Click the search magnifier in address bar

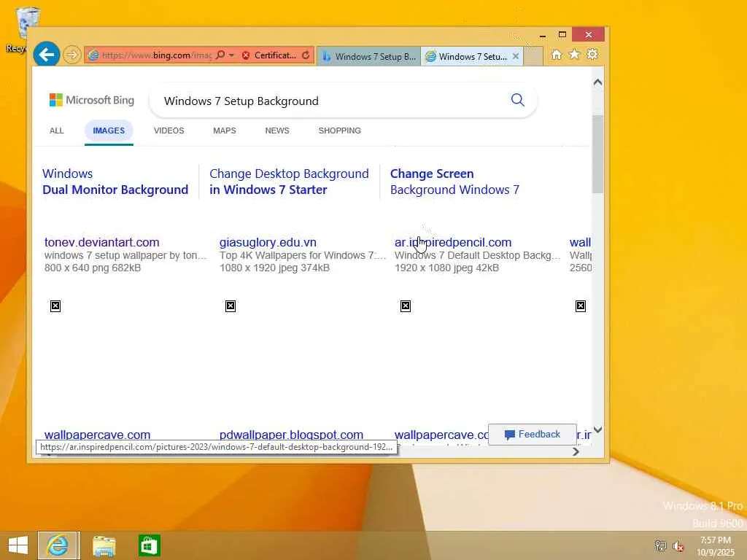coord(220,55)
